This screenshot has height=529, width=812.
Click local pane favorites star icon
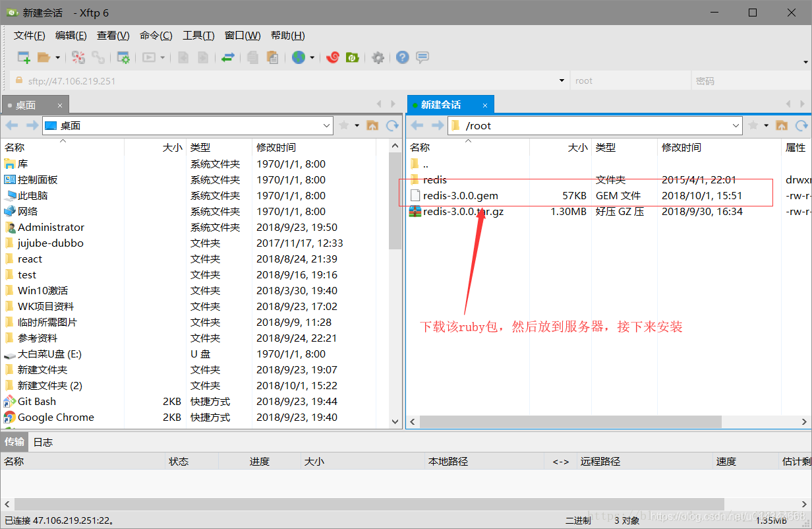343,125
